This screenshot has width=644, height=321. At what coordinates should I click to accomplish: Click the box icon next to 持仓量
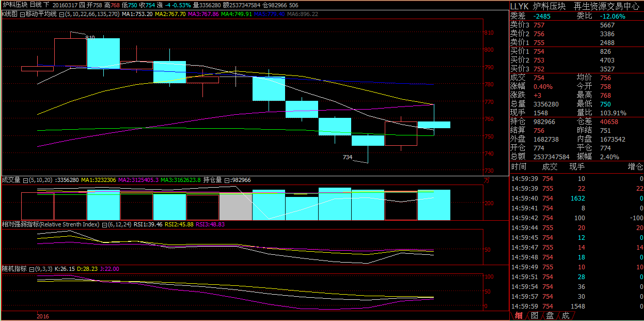click(x=226, y=180)
